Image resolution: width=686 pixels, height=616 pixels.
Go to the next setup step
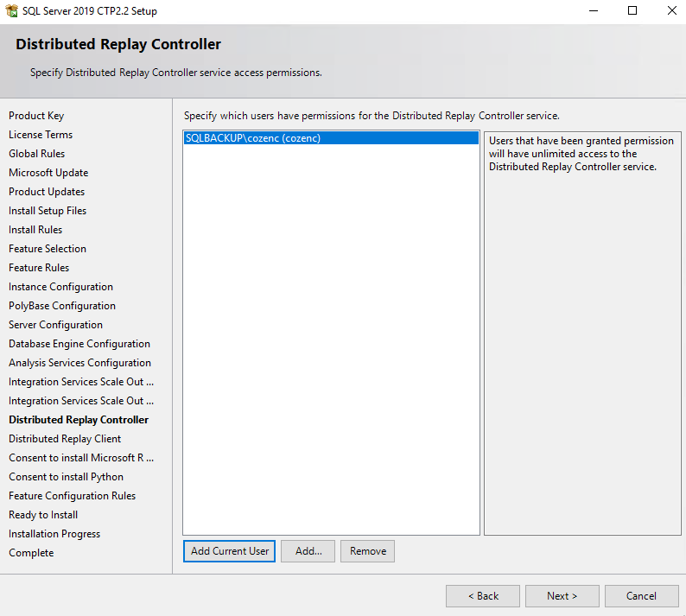tap(562, 596)
